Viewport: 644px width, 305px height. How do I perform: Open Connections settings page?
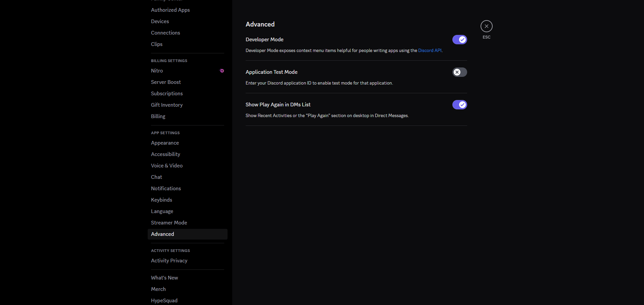tap(187, 33)
